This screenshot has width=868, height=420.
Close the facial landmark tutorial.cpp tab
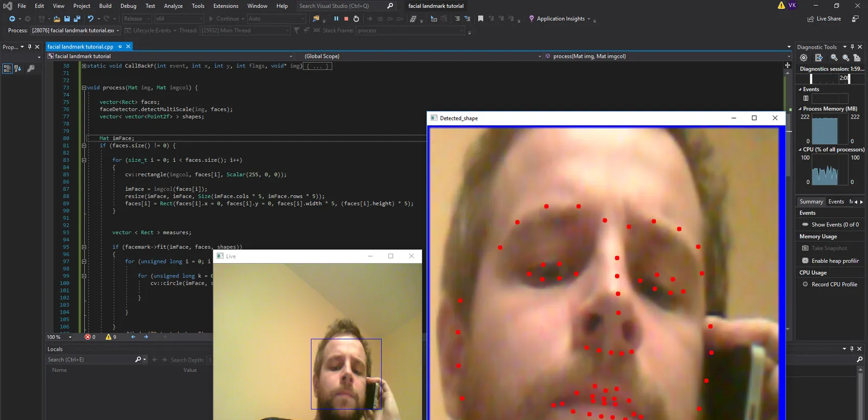[129, 47]
